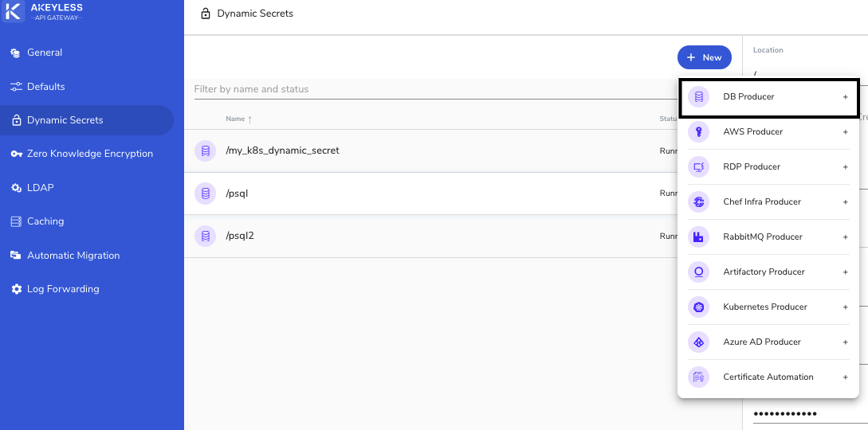The image size is (868, 430).
Task: Click plus sign next to Certificate Automation
Action: pos(846,377)
